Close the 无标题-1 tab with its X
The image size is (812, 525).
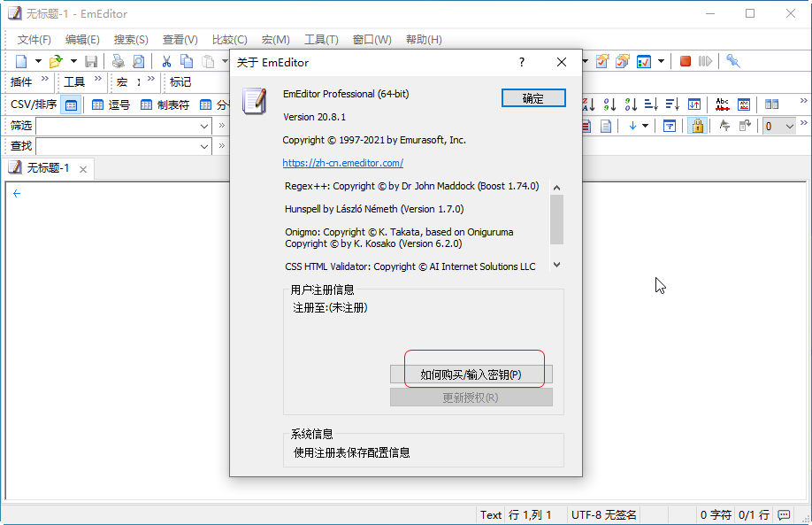[83, 169]
